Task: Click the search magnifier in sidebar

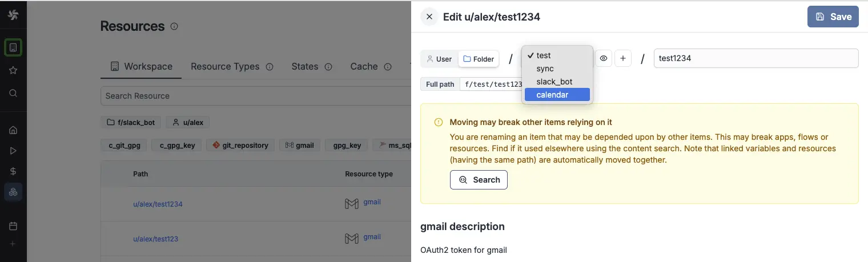Action: pos(13,93)
